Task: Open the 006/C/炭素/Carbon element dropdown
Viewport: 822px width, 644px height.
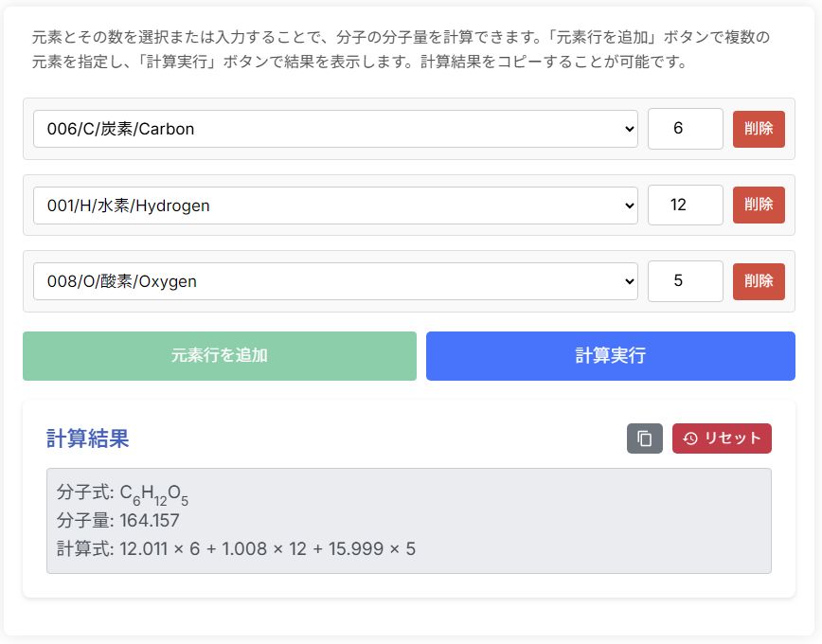Action: click(x=335, y=129)
